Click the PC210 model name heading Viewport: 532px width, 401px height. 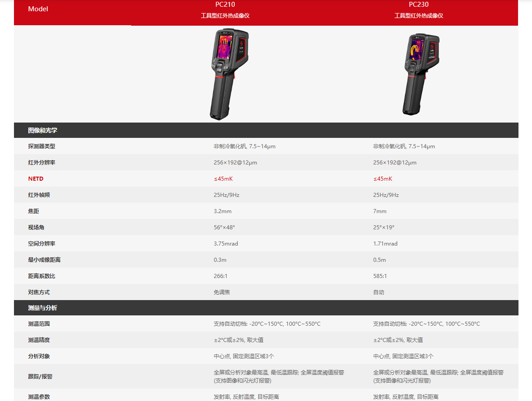225,5
